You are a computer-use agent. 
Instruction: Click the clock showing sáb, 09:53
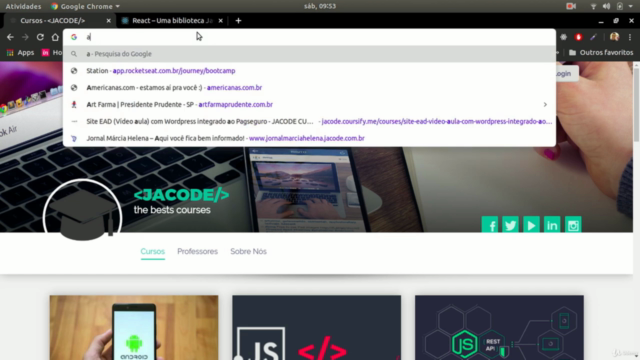[x=320, y=6]
